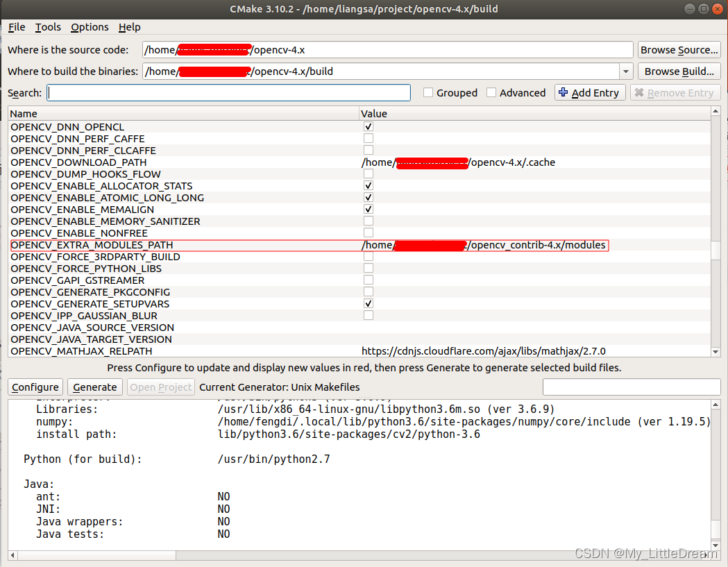The width and height of the screenshot is (728, 567).
Task: Expand the build binaries path dropdown
Action: click(626, 71)
